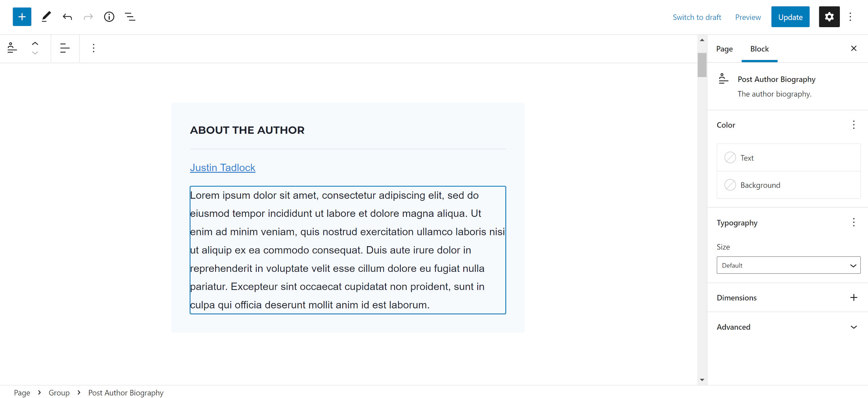Open the List View outline icon
Viewport: 868px width, 398px height.
[130, 17]
